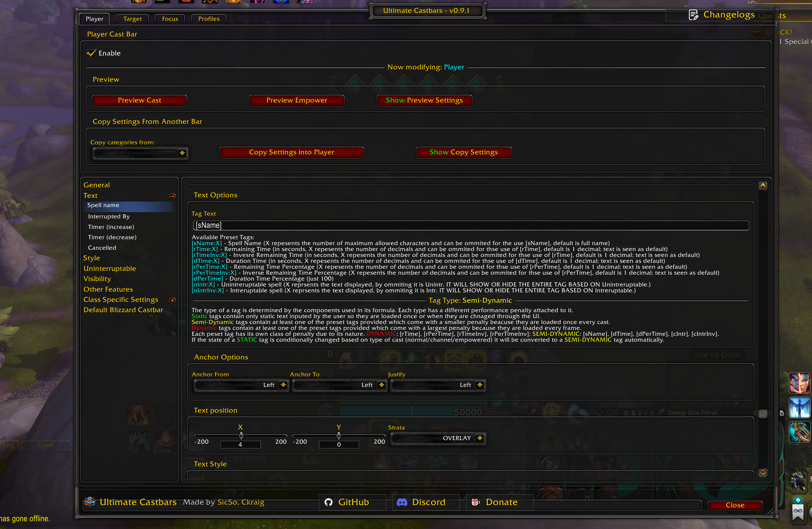The height and width of the screenshot is (529, 812).
Task: Click the "Player Cast Bar" title
Action: (112, 34)
